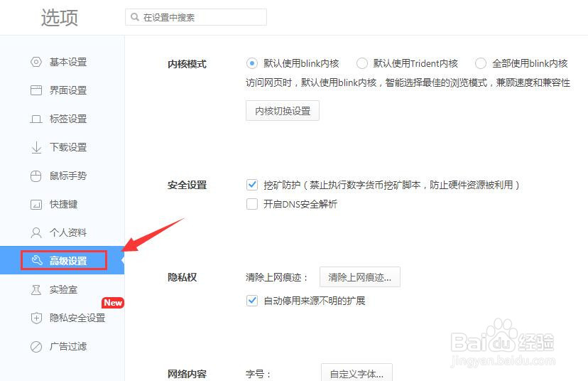Screen dimensions: 588x381
Task: Click the search magnifier icon
Action: 135,17
